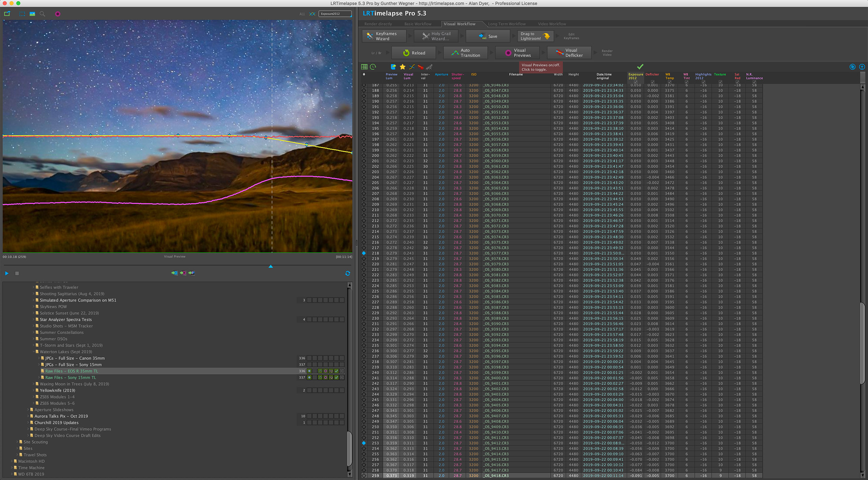
Task: Toggle the Exposure2012 column checkbox
Action: (635, 81)
